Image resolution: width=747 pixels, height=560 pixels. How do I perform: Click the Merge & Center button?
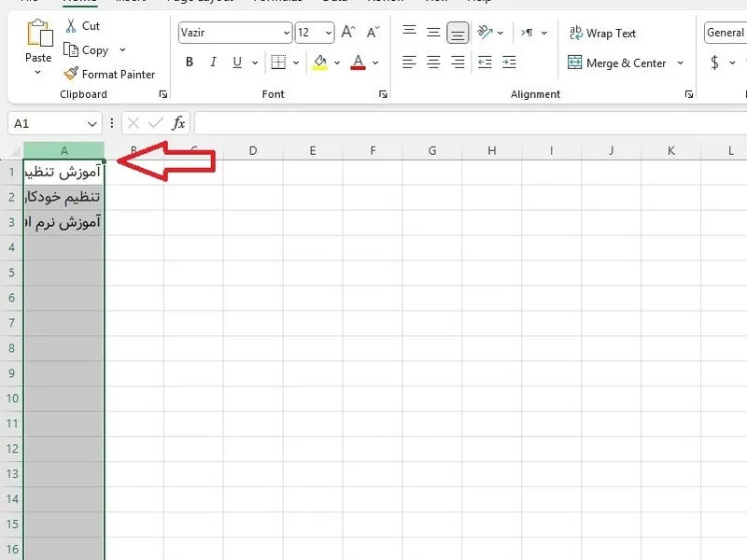coord(617,63)
